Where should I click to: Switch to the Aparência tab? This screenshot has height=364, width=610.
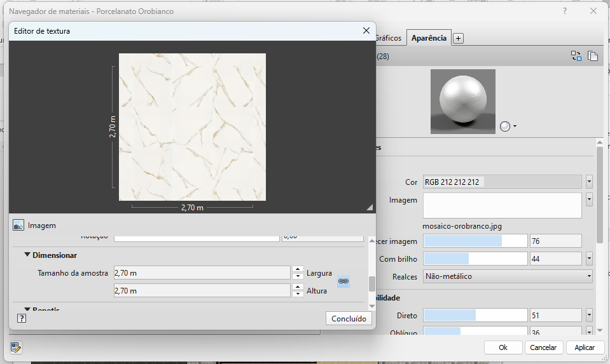tap(429, 37)
